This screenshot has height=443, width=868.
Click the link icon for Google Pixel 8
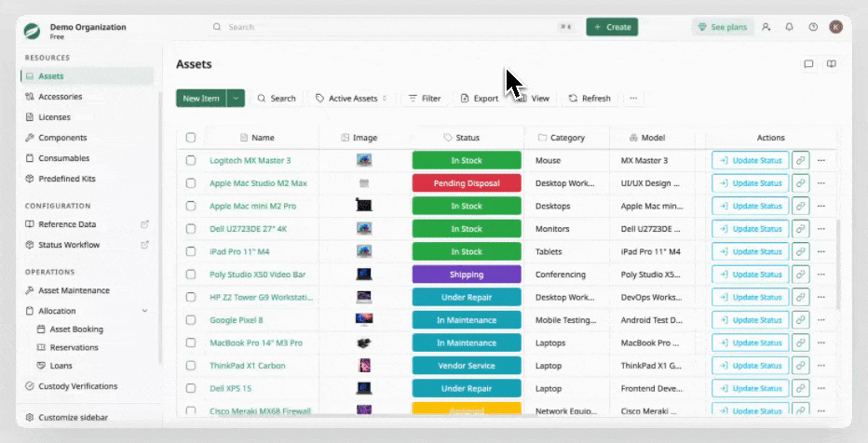click(800, 319)
